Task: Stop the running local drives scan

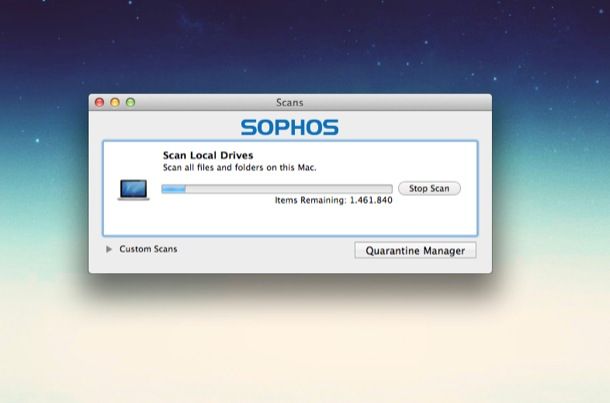Action: coord(429,188)
